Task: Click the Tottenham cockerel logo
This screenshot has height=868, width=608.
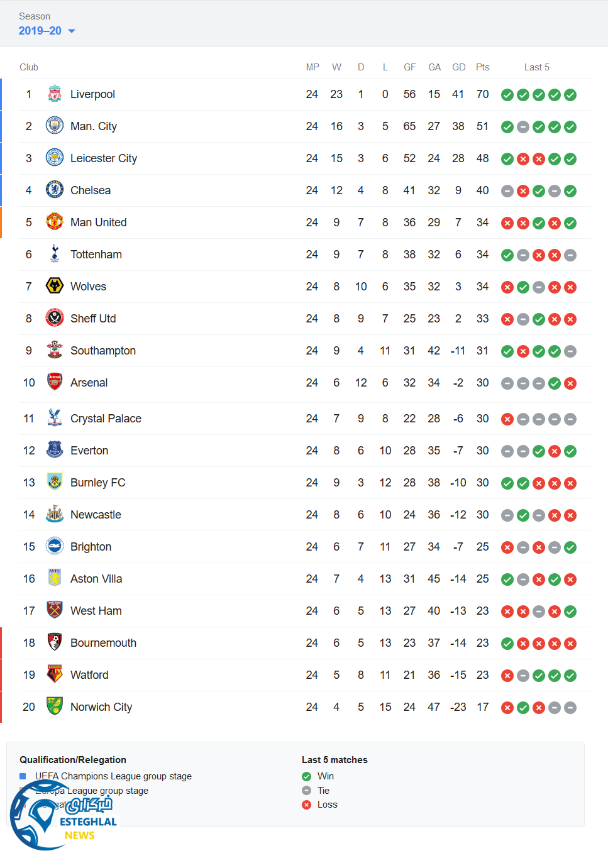Action: (x=55, y=255)
